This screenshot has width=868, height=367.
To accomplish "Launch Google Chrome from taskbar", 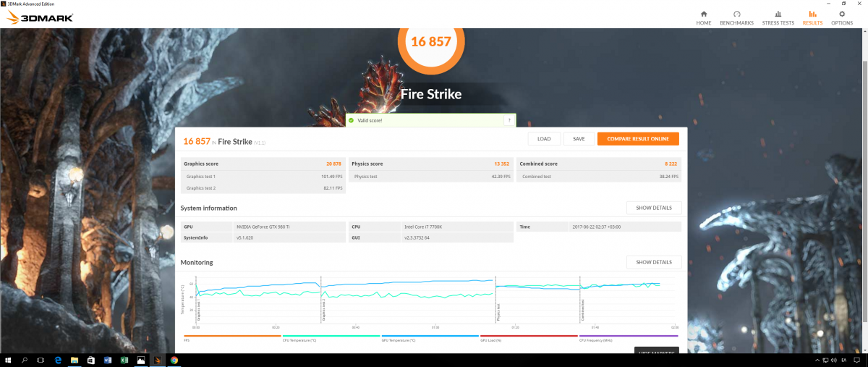I will coord(174,360).
